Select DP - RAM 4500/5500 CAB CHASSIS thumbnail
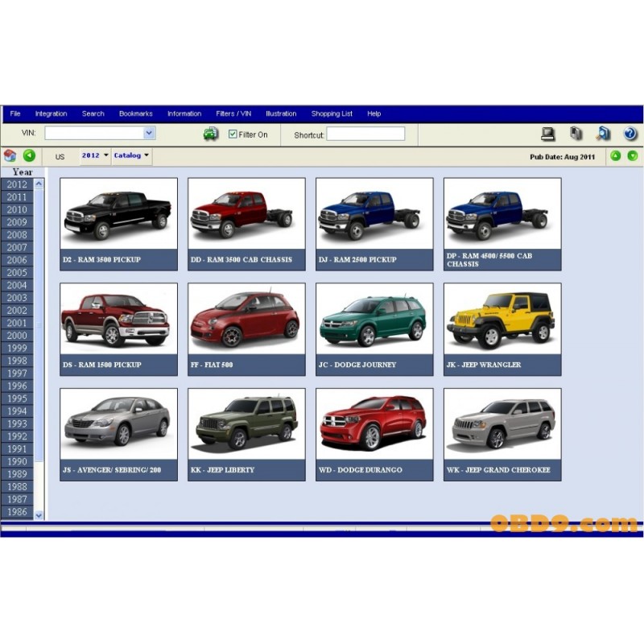 point(502,225)
